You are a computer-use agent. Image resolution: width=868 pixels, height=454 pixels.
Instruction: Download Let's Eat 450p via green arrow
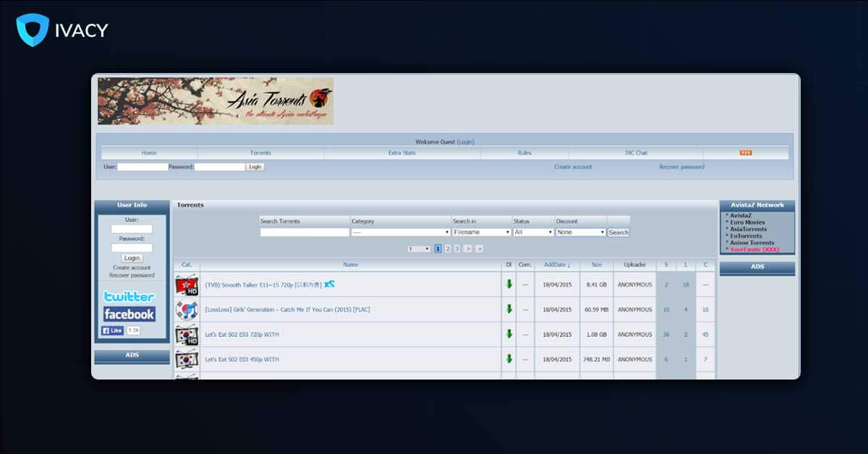pos(509,359)
